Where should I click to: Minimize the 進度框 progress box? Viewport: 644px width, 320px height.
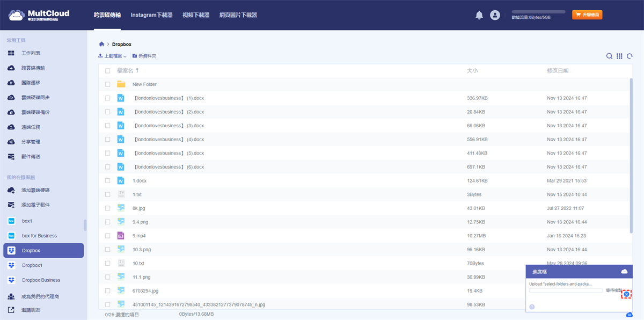[624, 272]
